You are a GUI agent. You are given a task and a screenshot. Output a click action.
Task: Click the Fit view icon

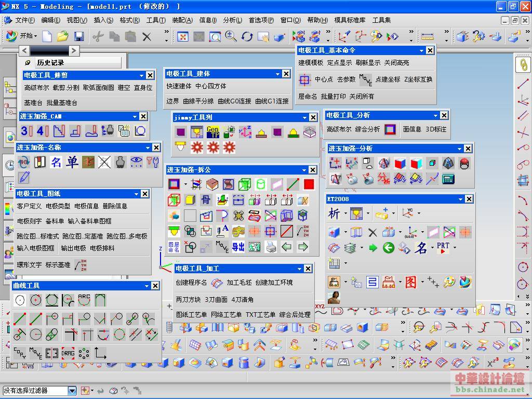pyautogui.click(x=183, y=36)
